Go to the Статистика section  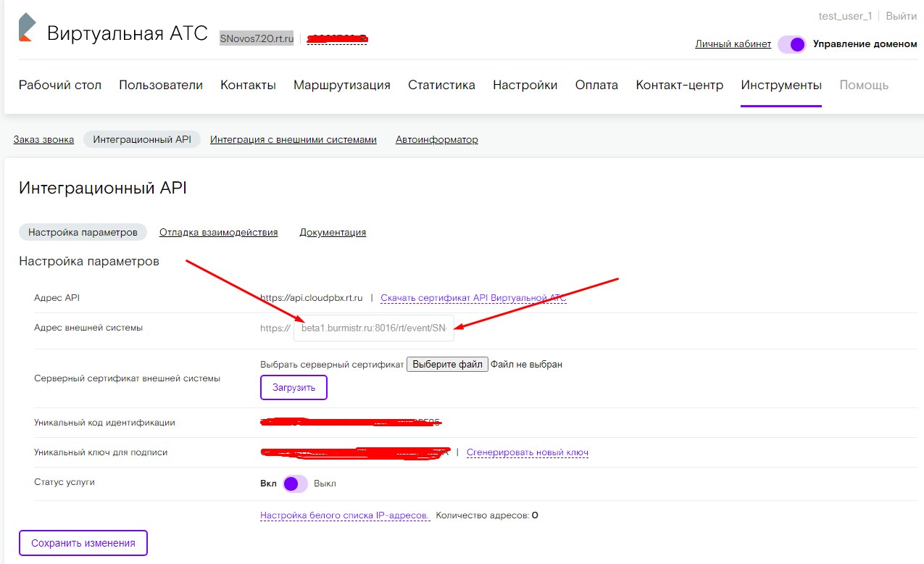pyautogui.click(x=441, y=85)
